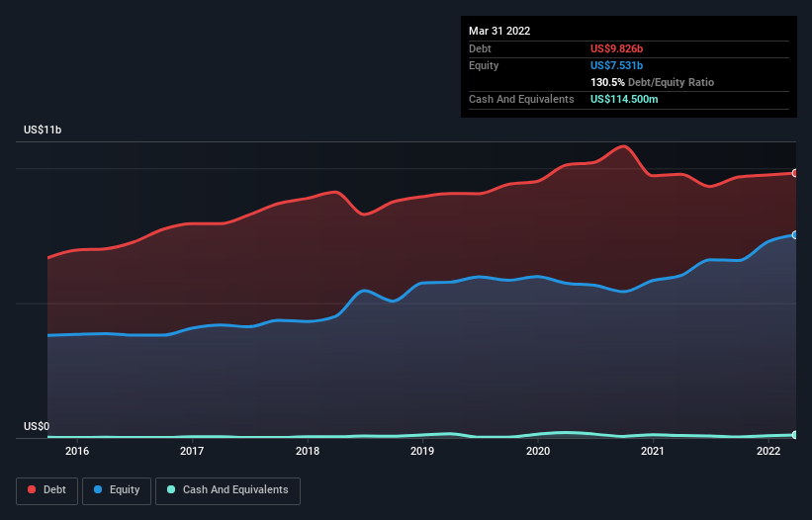Toggle Cash And Equivalents legend button
The height and width of the screenshot is (520, 812).
227,490
